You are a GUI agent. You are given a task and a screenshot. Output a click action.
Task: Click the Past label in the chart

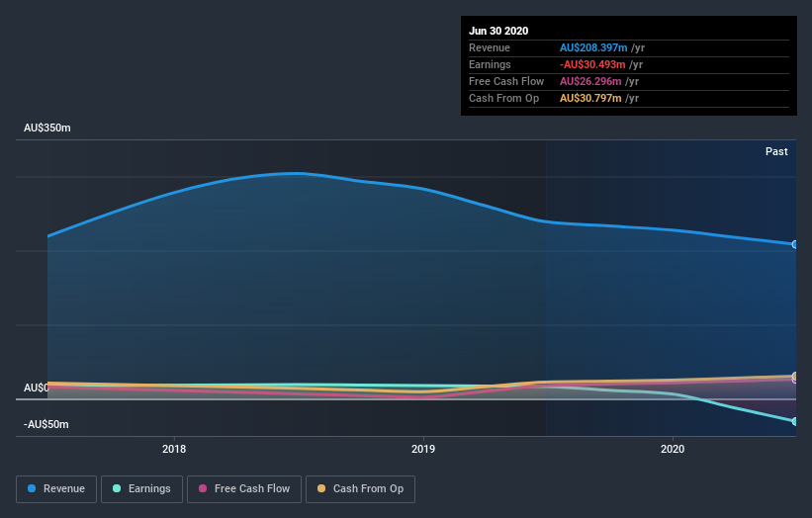(x=776, y=151)
